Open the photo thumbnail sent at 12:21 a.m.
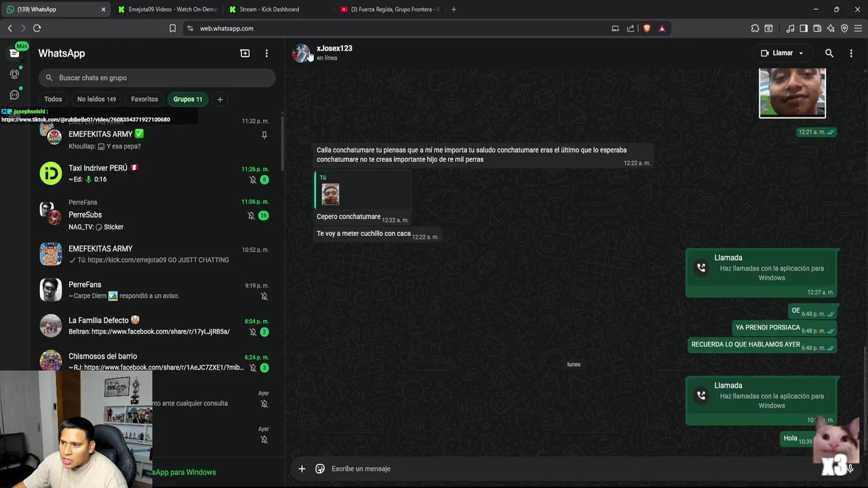The width and height of the screenshot is (868, 488). tap(792, 93)
